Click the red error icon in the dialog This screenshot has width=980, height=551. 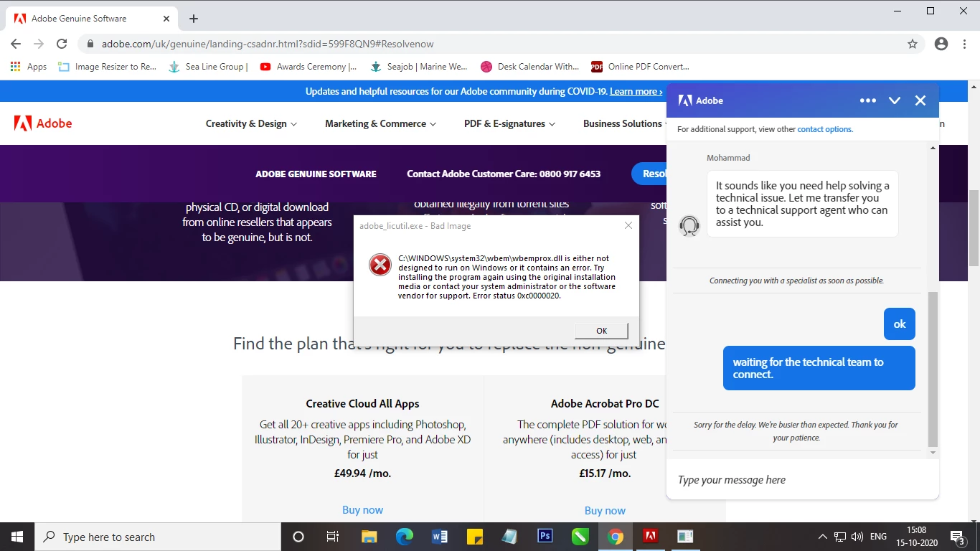(380, 265)
